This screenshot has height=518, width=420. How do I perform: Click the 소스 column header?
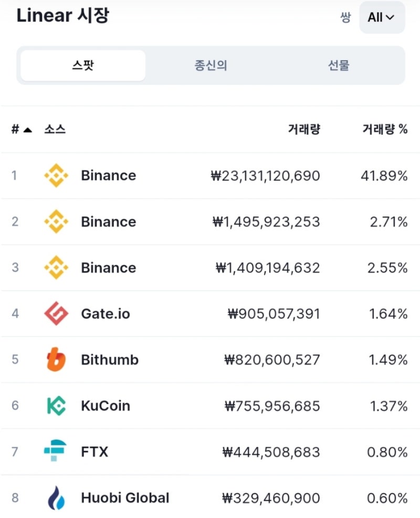pos(55,129)
